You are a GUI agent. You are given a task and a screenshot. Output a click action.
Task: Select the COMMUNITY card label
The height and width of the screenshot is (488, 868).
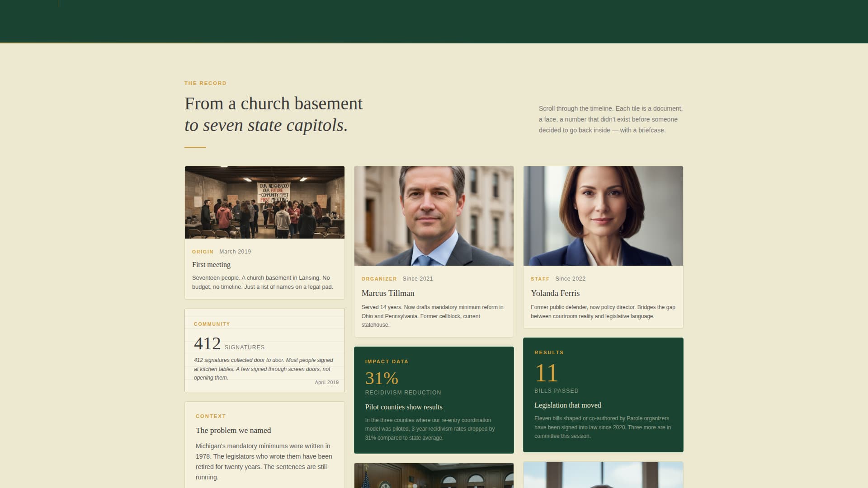212,324
